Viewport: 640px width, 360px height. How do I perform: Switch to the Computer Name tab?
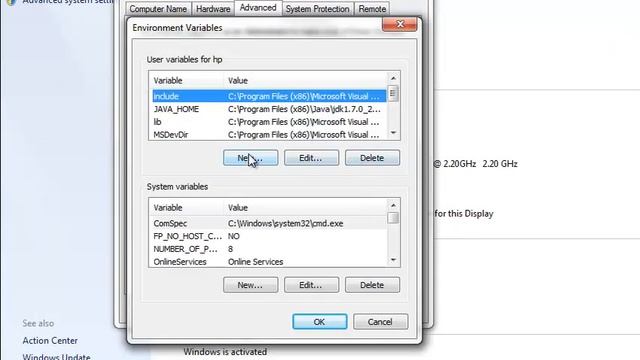pos(158,9)
